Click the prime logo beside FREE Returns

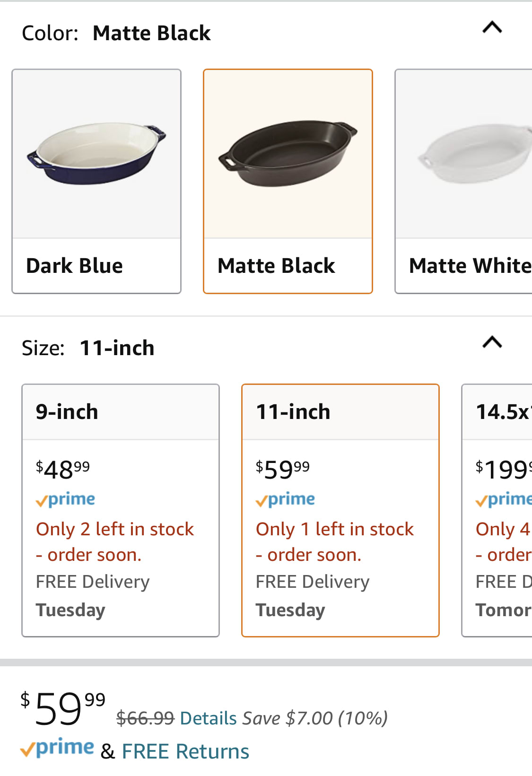57,748
